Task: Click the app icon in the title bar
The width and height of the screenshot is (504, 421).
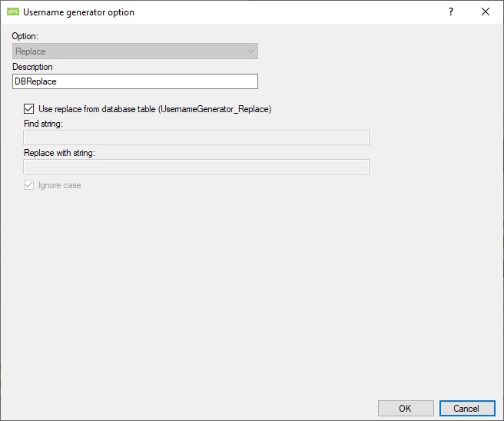Action: [x=12, y=12]
